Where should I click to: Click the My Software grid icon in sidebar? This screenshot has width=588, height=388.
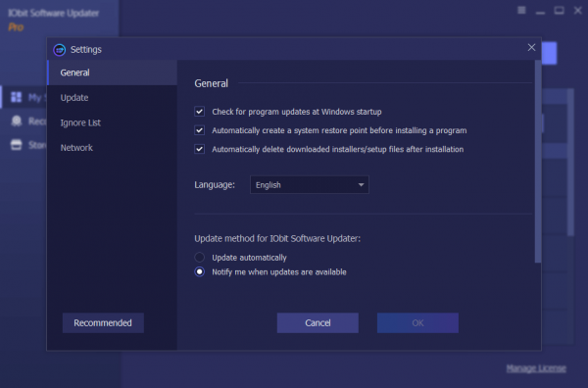pos(16,97)
